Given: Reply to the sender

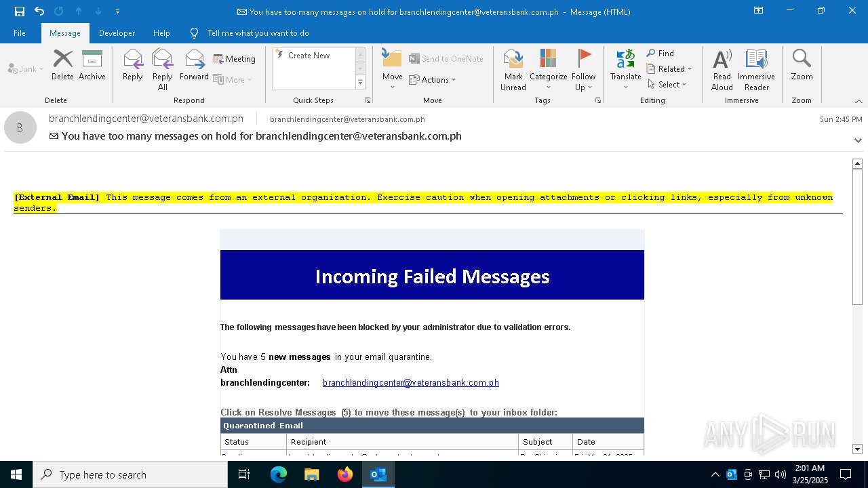Looking at the screenshot, I should click(133, 65).
